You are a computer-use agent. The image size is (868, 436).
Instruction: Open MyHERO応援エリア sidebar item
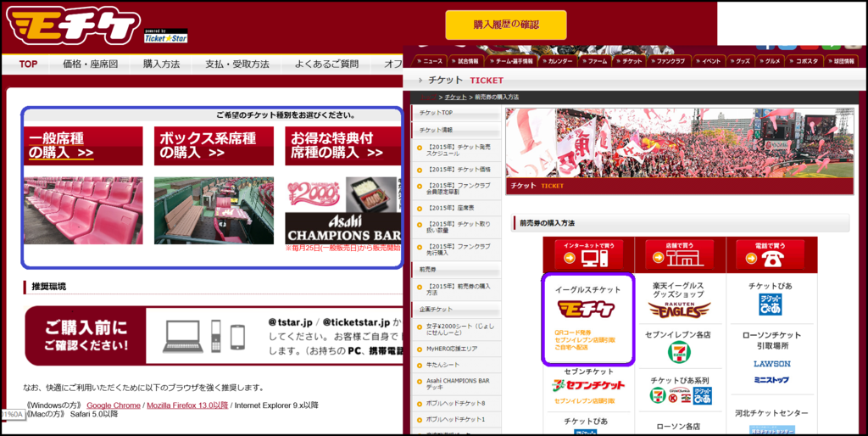coord(455,349)
